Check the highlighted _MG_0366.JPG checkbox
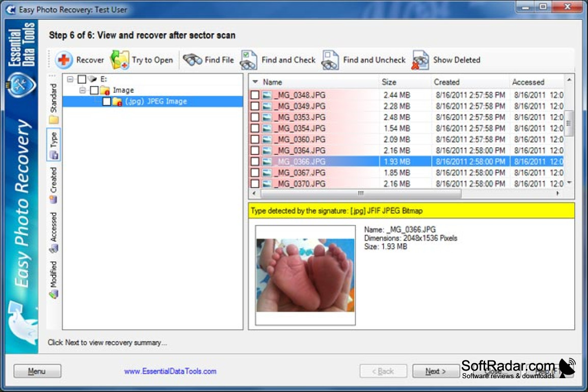This screenshot has height=392, width=588. 255,162
